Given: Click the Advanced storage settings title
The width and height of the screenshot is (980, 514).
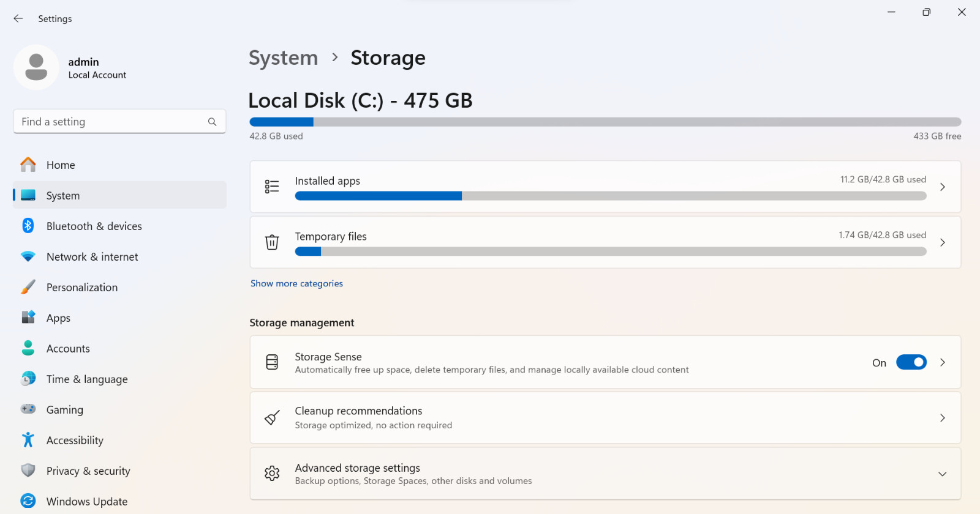Looking at the screenshot, I should coord(358,467).
